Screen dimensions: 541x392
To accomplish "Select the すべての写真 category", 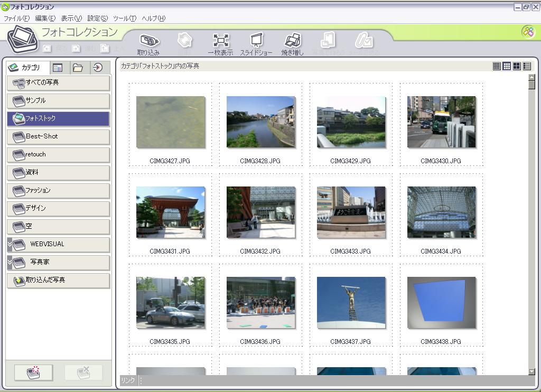I will click(58, 83).
